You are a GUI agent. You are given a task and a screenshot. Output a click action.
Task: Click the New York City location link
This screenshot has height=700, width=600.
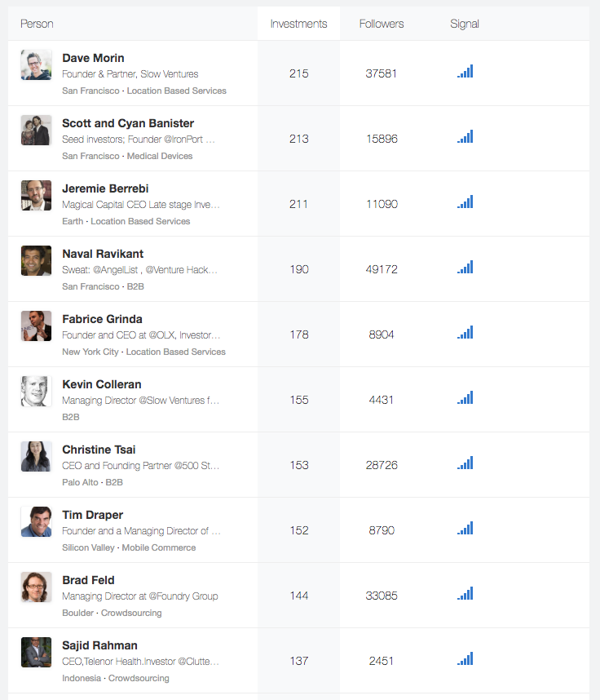90,352
